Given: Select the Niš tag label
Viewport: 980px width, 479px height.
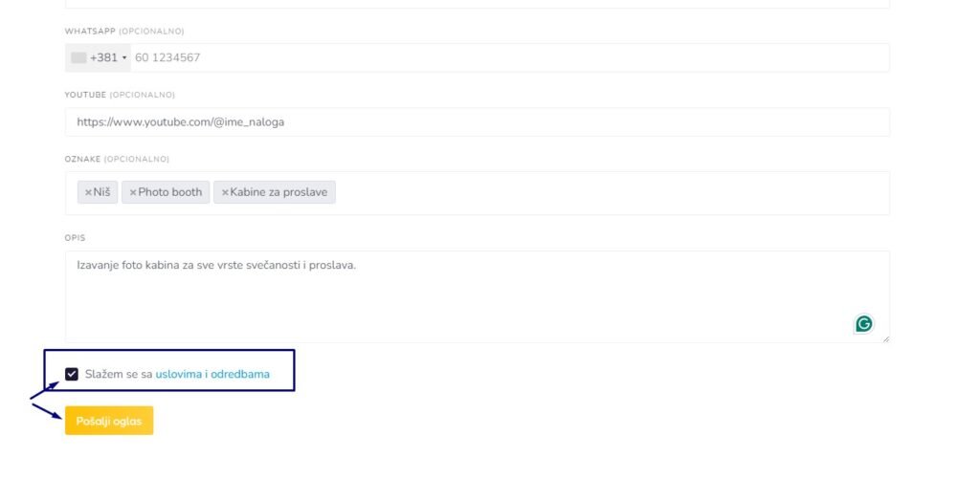Looking at the screenshot, I should click(102, 192).
